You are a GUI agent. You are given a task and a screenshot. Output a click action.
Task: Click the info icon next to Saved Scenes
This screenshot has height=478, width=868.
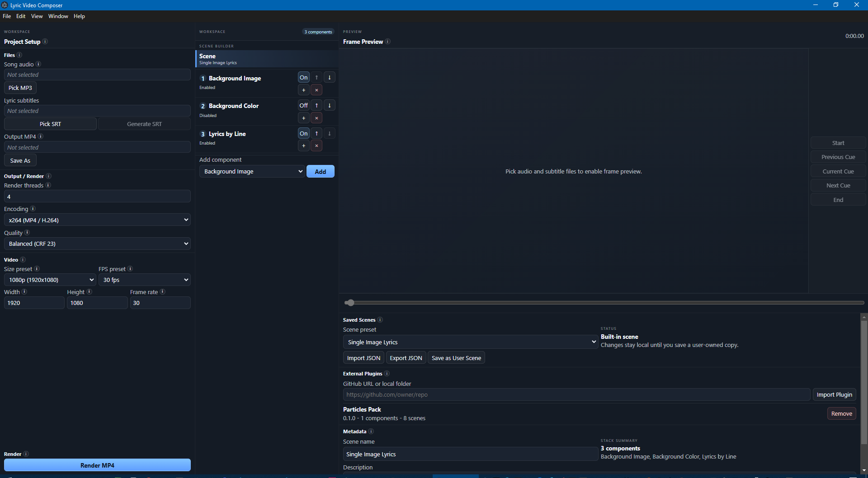click(x=380, y=320)
